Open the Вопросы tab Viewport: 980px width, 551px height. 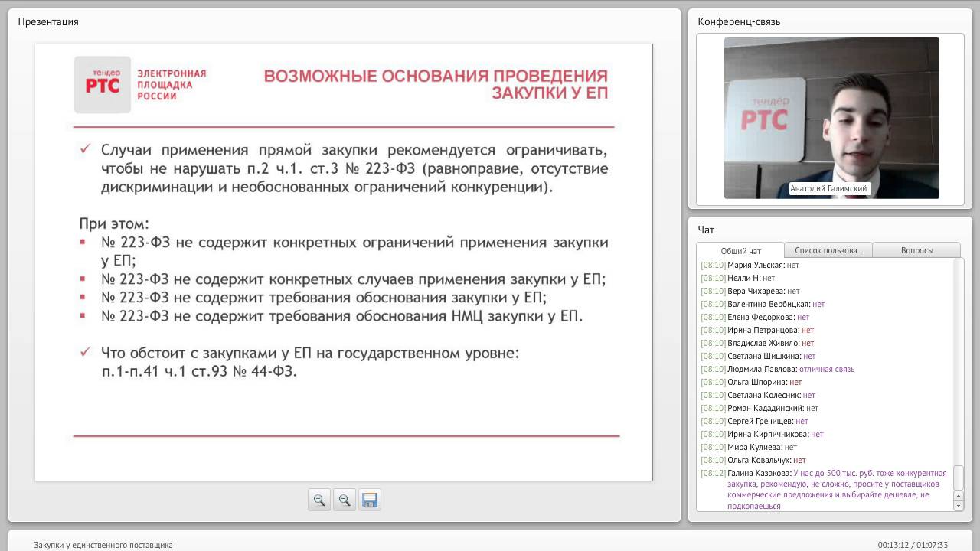coord(916,250)
